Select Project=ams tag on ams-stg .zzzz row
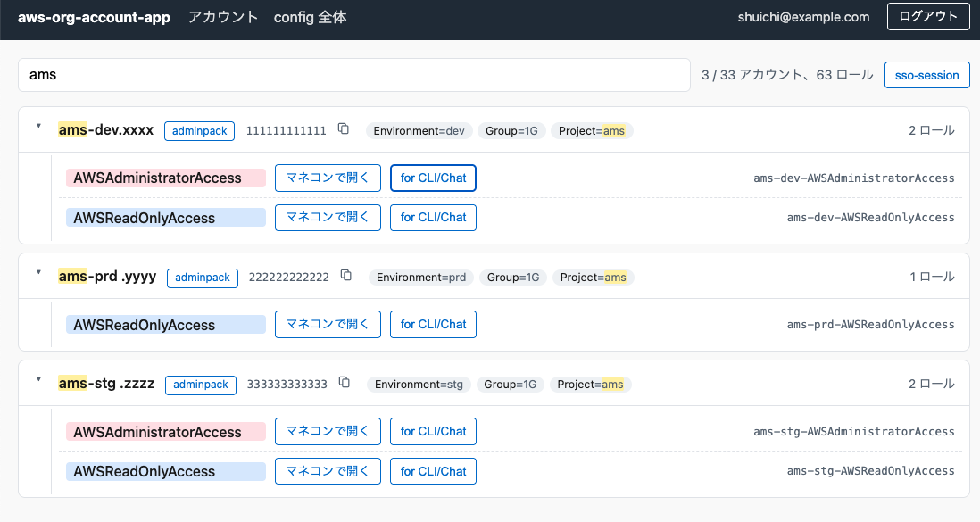 click(x=590, y=384)
